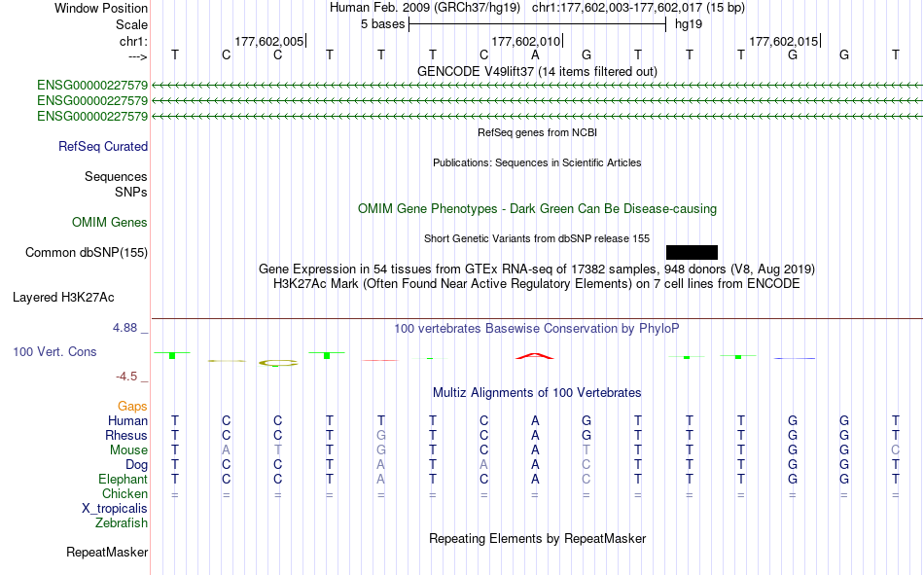Open the GENCODE V49lift37 track title
This screenshot has height=575, width=924.
537,71
